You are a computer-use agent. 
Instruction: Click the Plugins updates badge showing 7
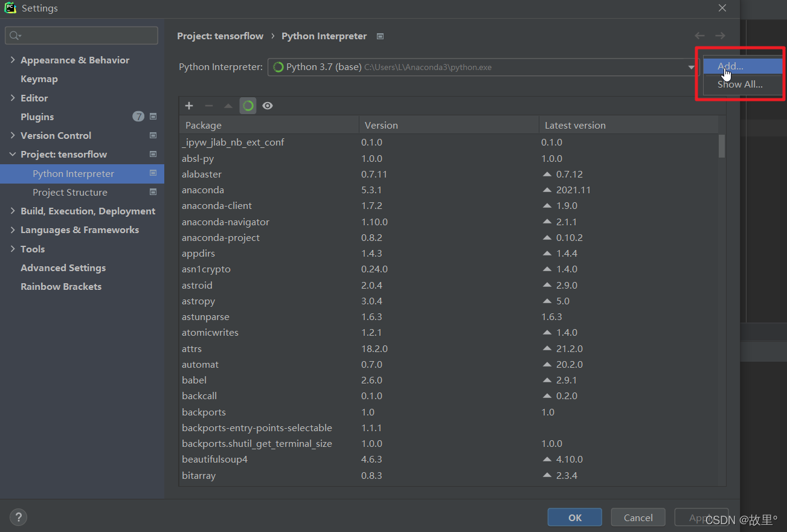[x=138, y=117]
